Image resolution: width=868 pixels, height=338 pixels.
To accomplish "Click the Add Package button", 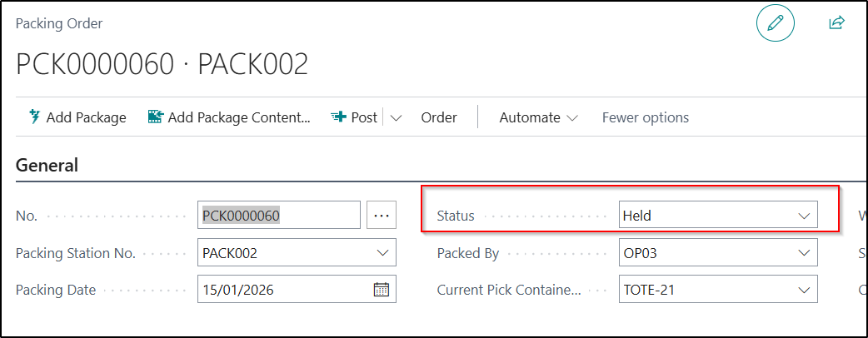I will 86,117.
